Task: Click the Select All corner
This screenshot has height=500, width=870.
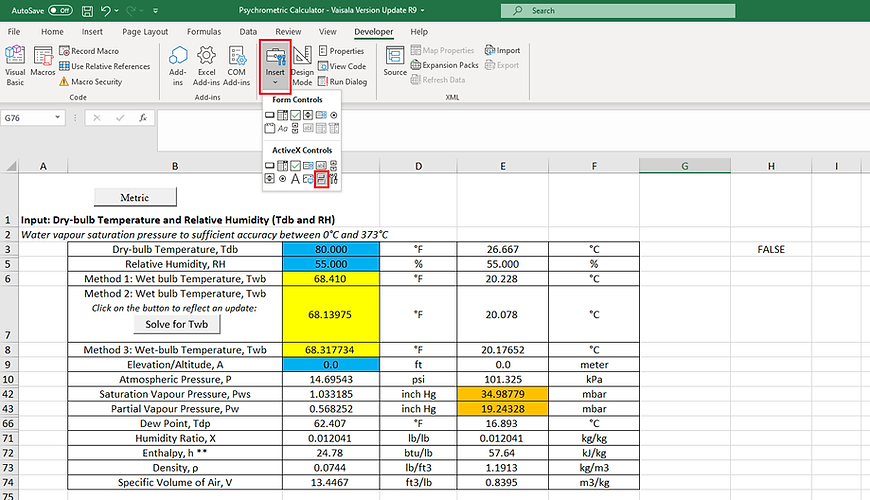Action: coord(10,166)
